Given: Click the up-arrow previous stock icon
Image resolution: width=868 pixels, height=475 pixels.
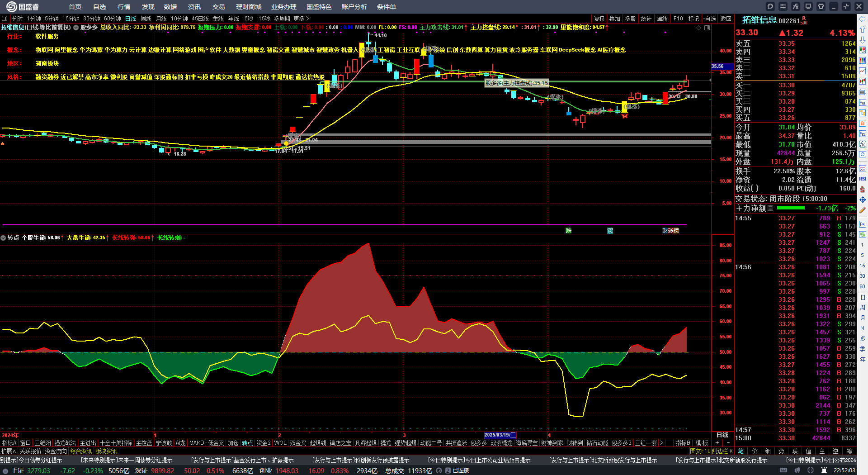Looking at the screenshot, I should [x=863, y=29].
